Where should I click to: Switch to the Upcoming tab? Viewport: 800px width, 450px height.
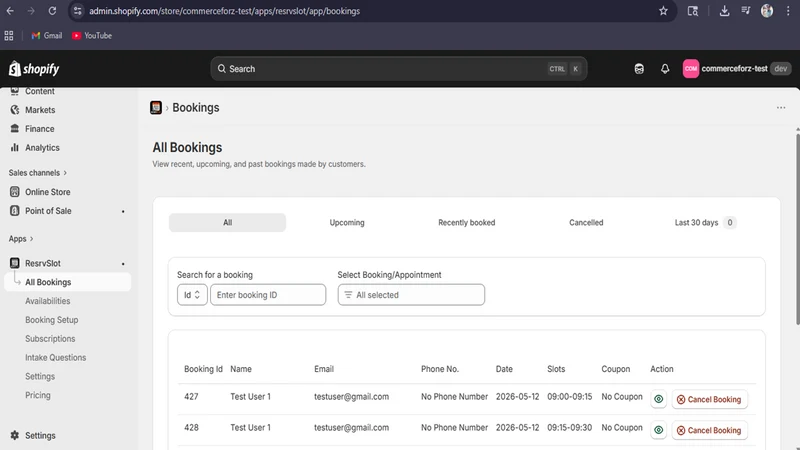coord(347,223)
